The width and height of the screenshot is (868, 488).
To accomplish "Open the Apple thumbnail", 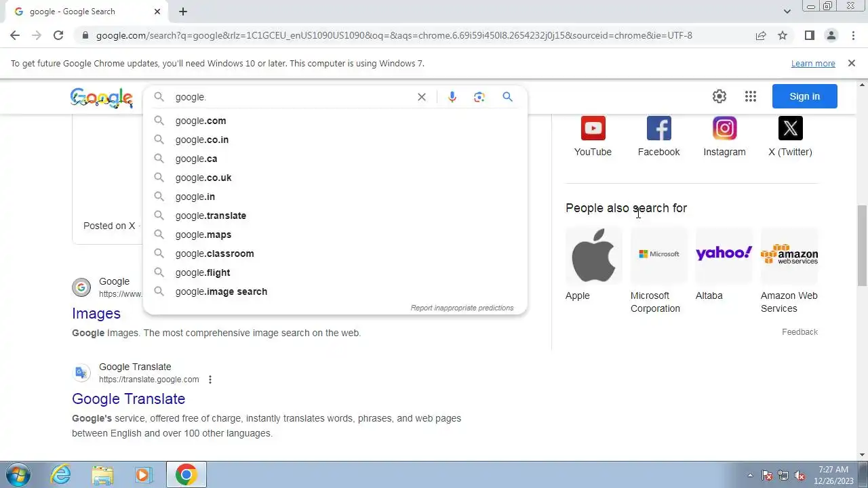I will [x=594, y=255].
